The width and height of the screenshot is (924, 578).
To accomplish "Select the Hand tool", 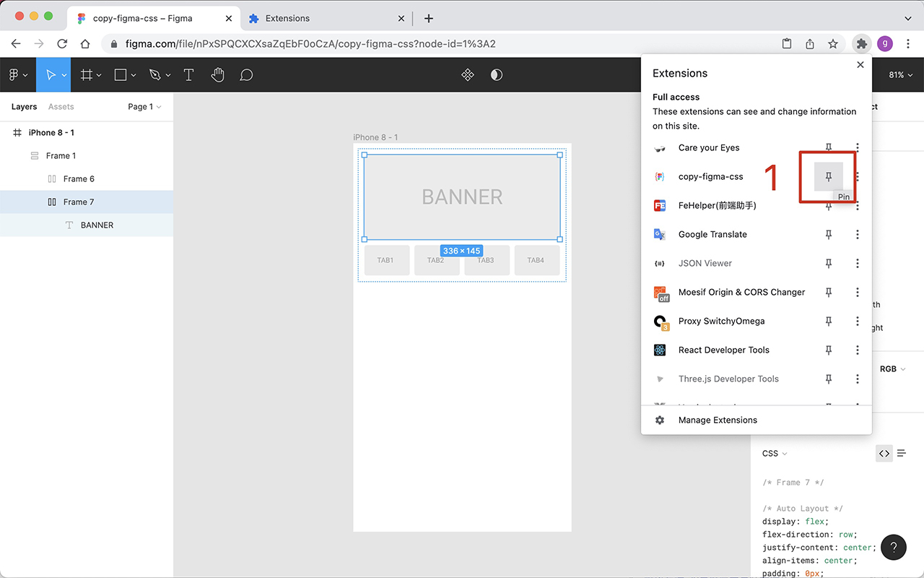I will pos(217,74).
